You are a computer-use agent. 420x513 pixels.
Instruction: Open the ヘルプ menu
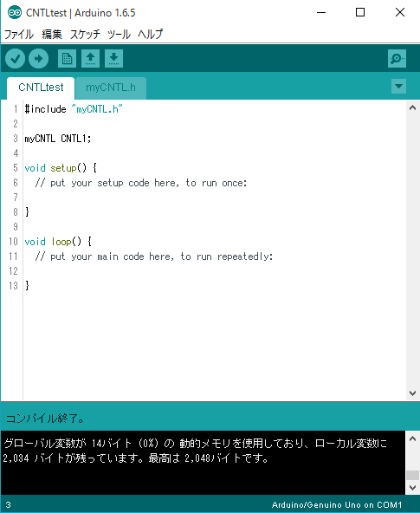pos(150,34)
